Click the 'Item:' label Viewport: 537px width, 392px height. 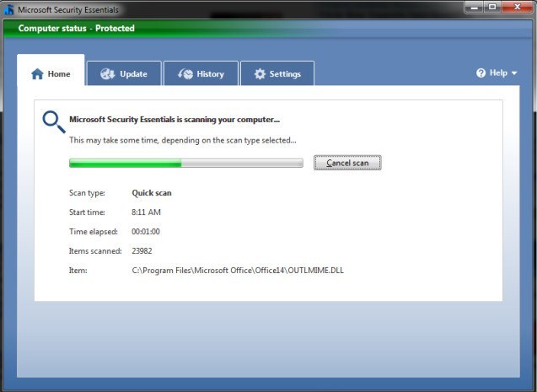(x=78, y=271)
